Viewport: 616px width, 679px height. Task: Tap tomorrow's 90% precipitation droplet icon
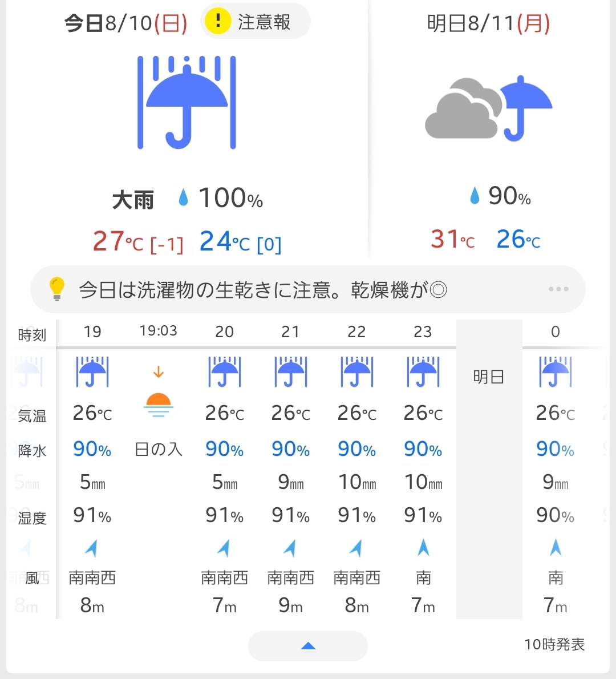coord(475,195)
